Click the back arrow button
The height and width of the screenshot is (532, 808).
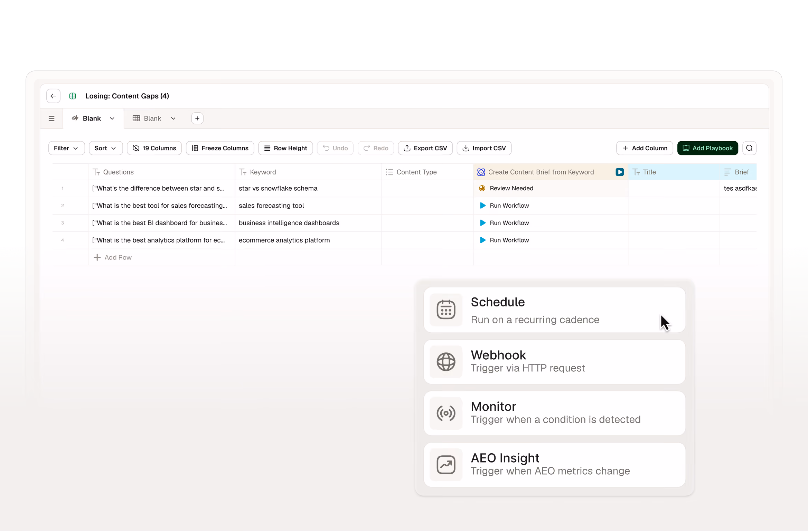53,96
